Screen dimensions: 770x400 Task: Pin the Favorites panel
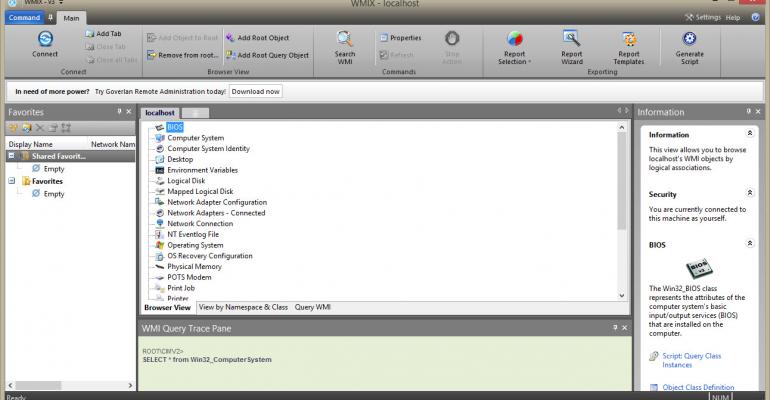click(x=119, y=111)
